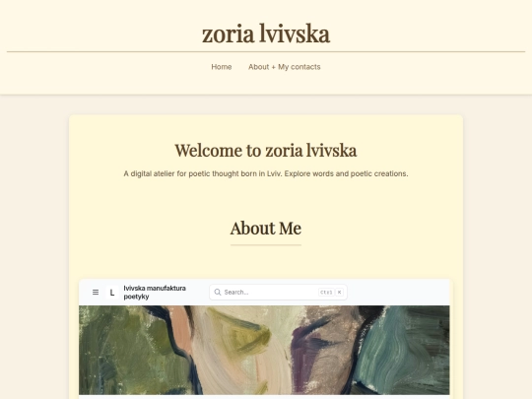Click the K key badge in search
Image resolution: width=532 pixels, height=399 pixels.
click(339, 293)
